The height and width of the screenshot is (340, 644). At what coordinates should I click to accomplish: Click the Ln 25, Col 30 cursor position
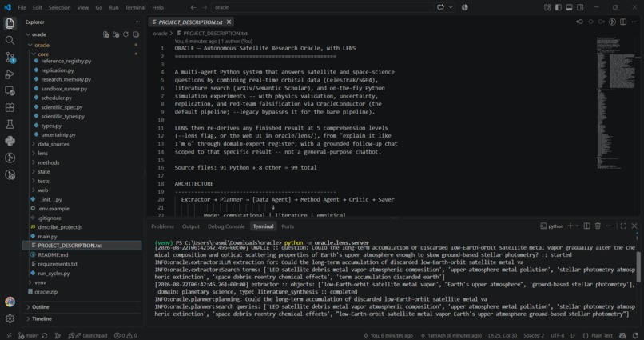(x=503, y=335)
